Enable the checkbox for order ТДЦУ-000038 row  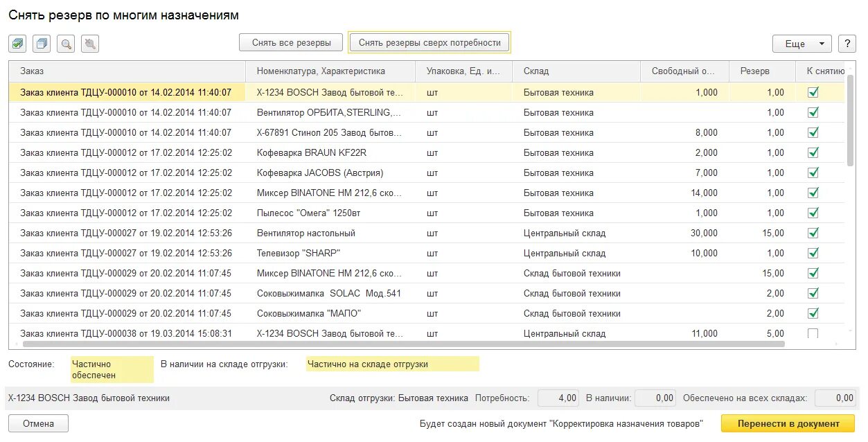pyautogui.click(x=813, y=333)
